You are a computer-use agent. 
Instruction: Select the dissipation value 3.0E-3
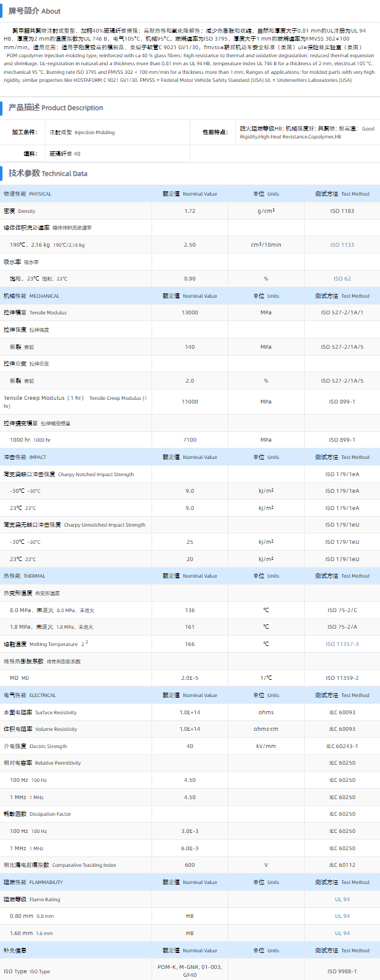click(190, 831)
